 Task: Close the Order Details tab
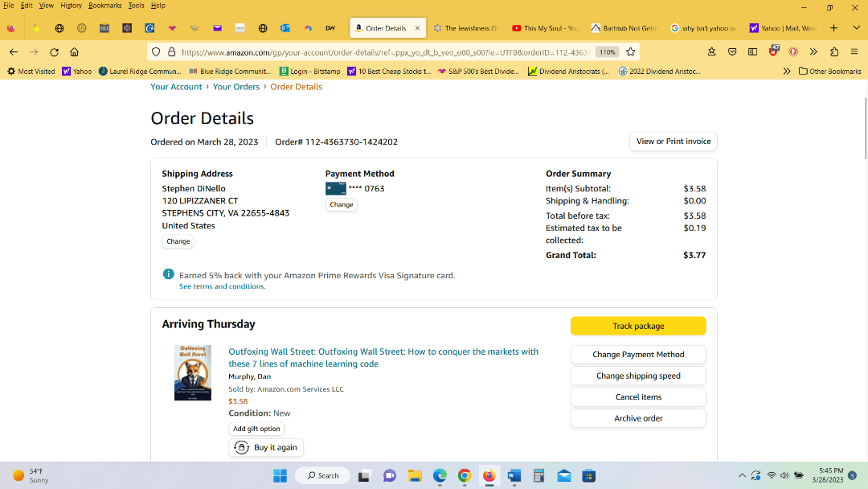pyautogui.click(x=417, y=28)
